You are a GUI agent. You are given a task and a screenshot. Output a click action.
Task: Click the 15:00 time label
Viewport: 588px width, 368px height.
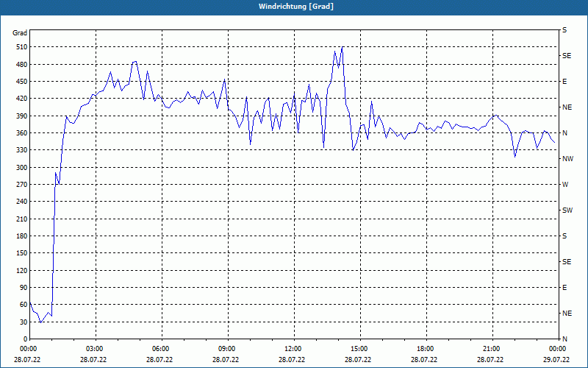point(358,349)
